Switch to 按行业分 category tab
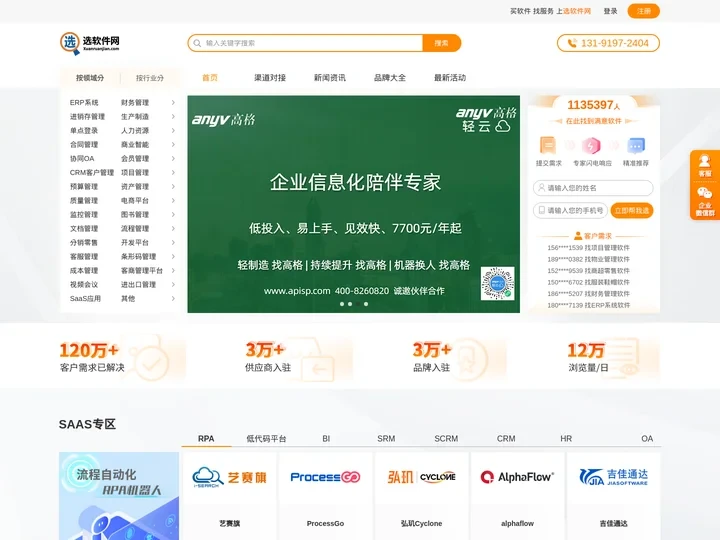 (x=150, y=78)
